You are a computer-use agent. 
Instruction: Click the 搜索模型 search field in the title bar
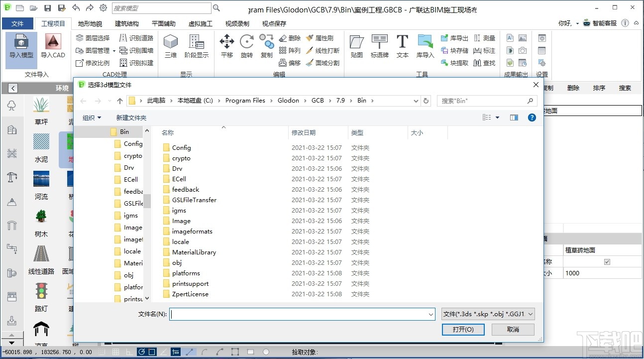161,8
